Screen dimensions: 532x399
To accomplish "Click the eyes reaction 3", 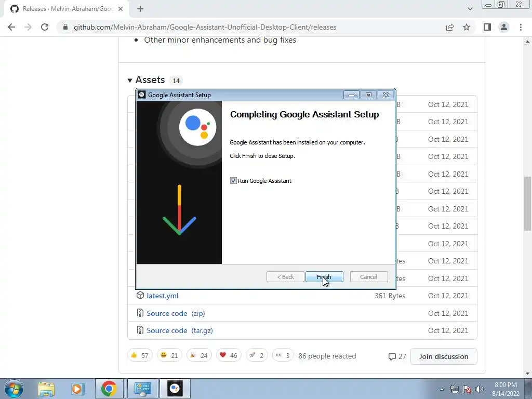I will click(283, 355).
